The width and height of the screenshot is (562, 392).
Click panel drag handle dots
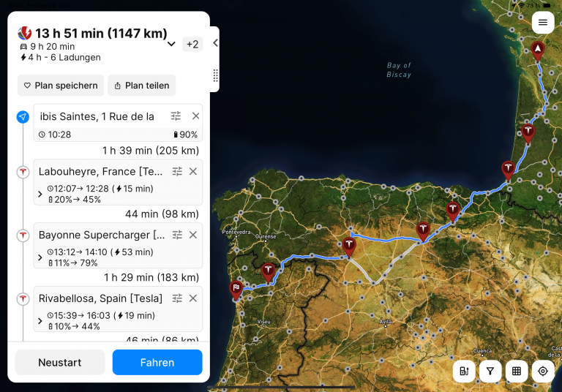[x=215, y=75]
